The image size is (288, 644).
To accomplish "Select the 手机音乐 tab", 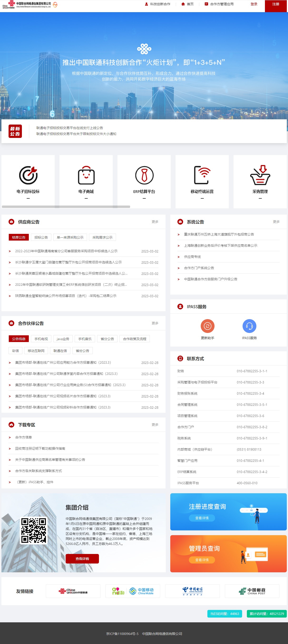I will pos(85,339).
